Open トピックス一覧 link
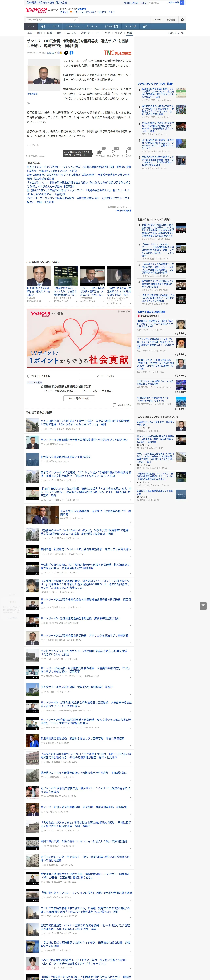This screenshot has height=980, width=210. point(175,33)
